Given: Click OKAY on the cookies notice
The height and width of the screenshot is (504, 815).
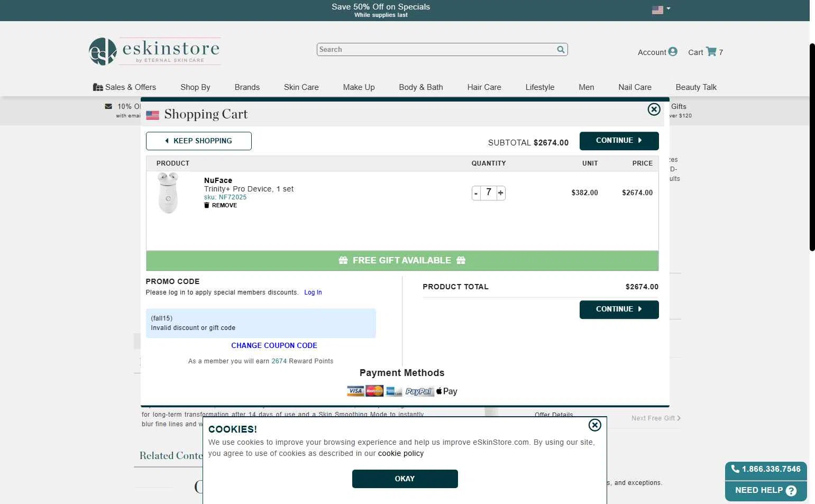Looking at the screenshot, I should 405,479.
